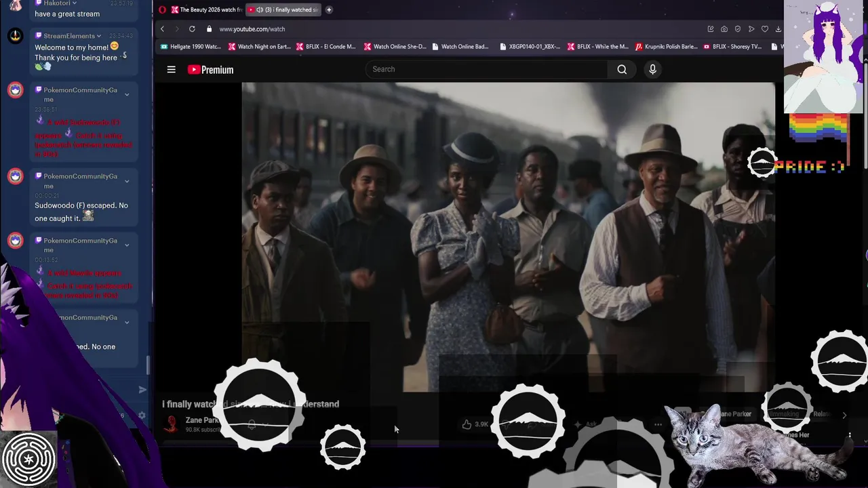Open the Watch Online Bad... bookmark

point(460,47)
